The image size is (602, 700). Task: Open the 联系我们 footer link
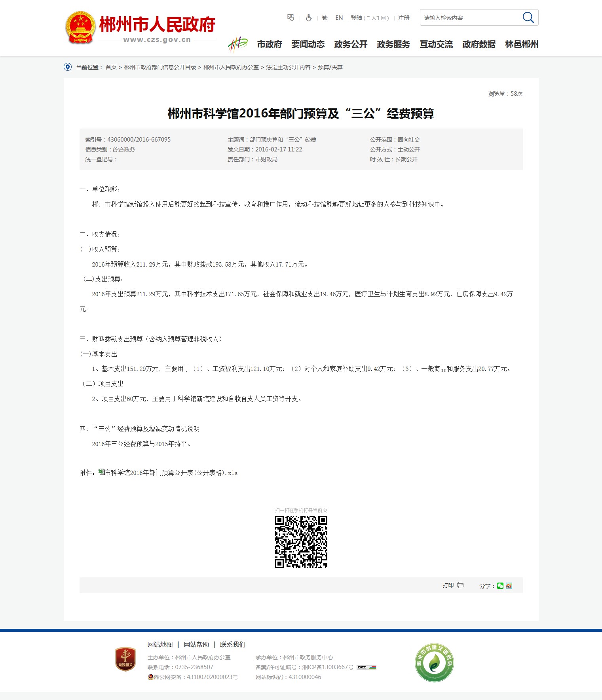(x=233, y=645)
